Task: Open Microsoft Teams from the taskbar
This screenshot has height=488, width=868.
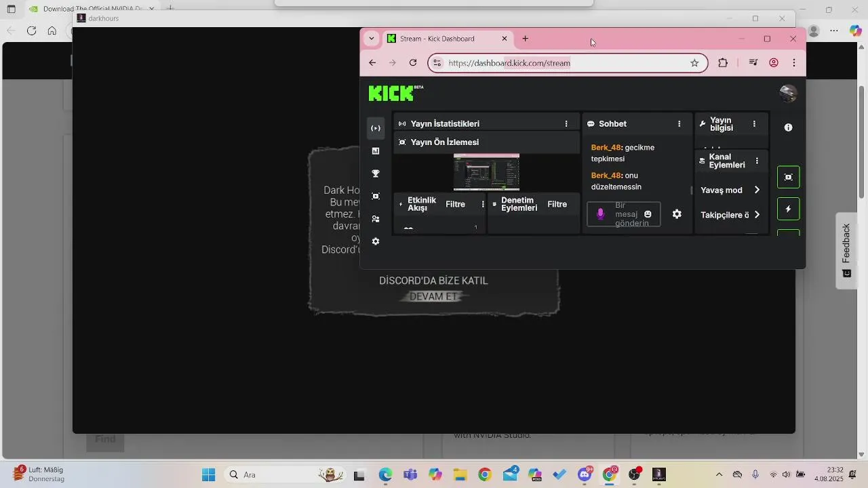Action: pos(410,474)
